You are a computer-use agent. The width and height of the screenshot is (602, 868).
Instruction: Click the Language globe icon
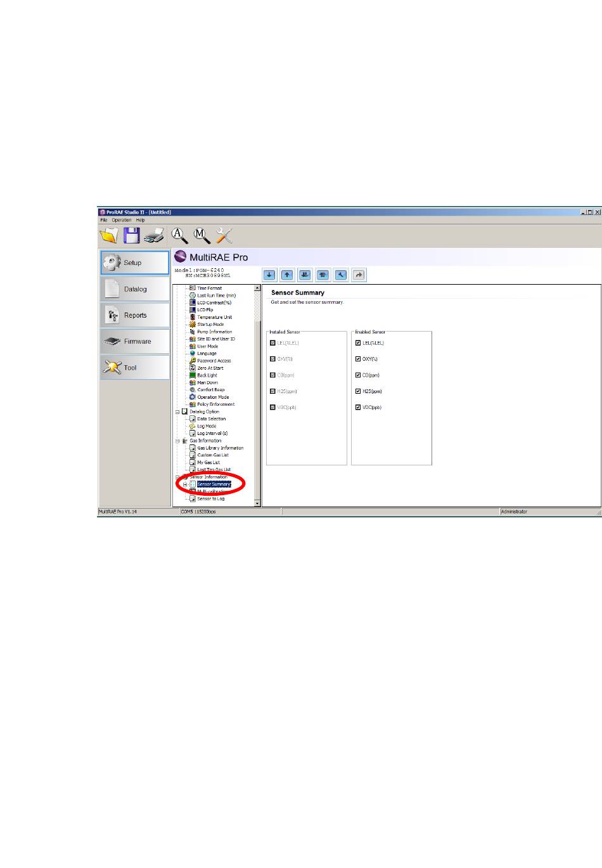tap(193, 354)
